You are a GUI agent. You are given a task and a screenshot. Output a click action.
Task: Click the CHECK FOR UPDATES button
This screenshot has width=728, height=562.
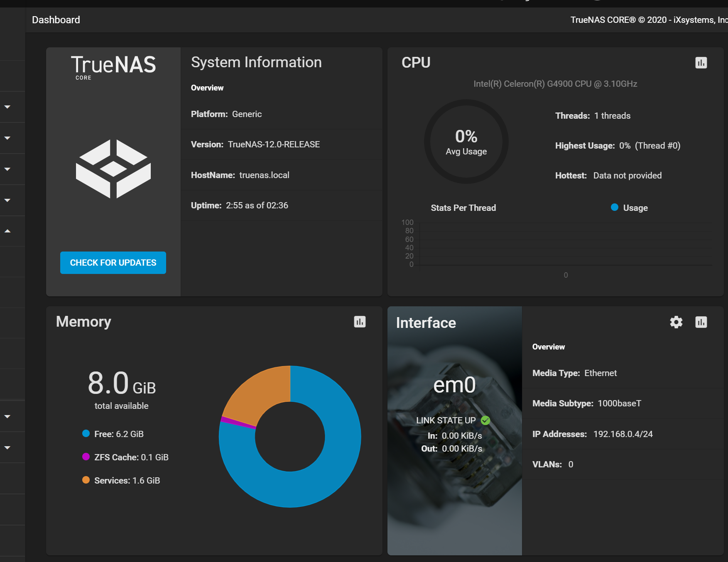pos(113,263)
